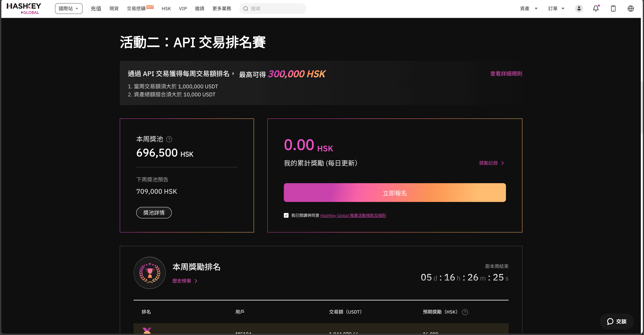Click the HashKey Global logo
This screenshot has height=335, width=644.
click(24, 9)
